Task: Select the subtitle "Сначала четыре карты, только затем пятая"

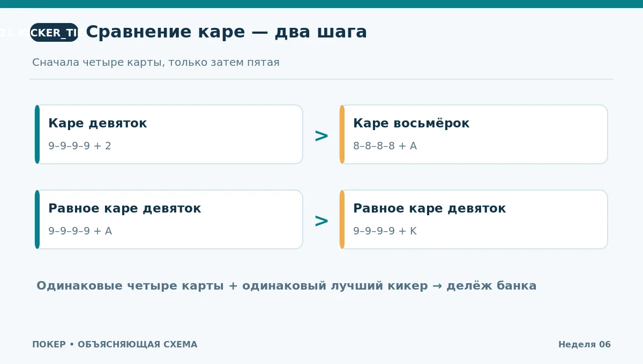Action: coord(156,63)
